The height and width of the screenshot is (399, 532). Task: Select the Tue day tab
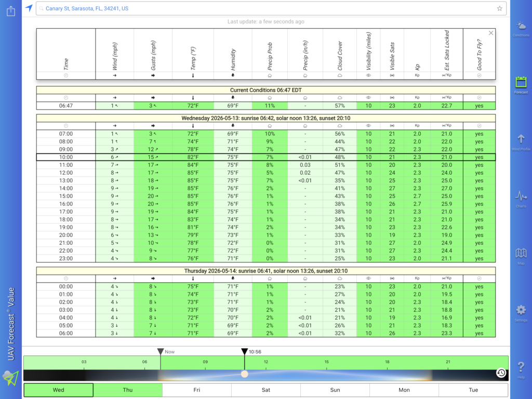click(x=473, y=390)
